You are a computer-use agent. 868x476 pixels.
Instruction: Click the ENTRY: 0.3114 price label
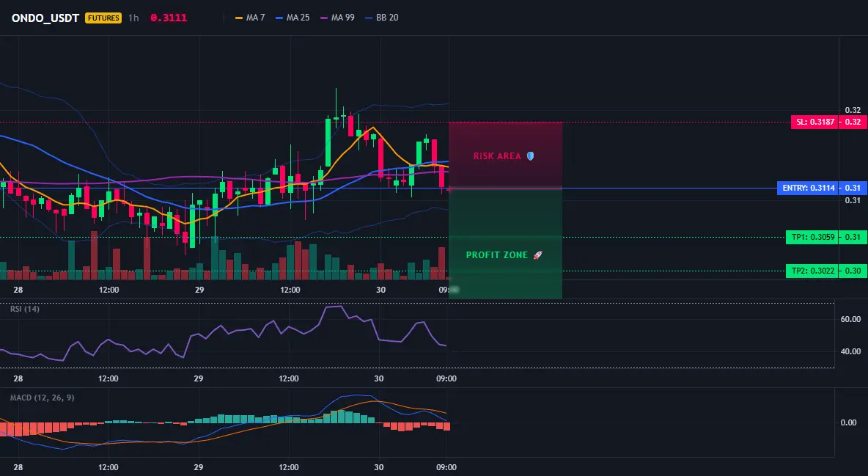point(808,188)
